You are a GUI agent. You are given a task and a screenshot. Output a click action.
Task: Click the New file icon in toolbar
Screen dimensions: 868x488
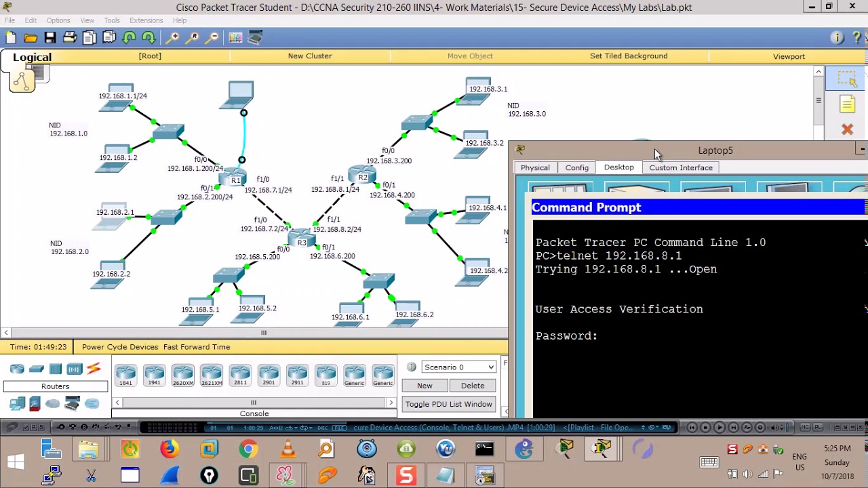pyautogui.click(x=11, y=38)
